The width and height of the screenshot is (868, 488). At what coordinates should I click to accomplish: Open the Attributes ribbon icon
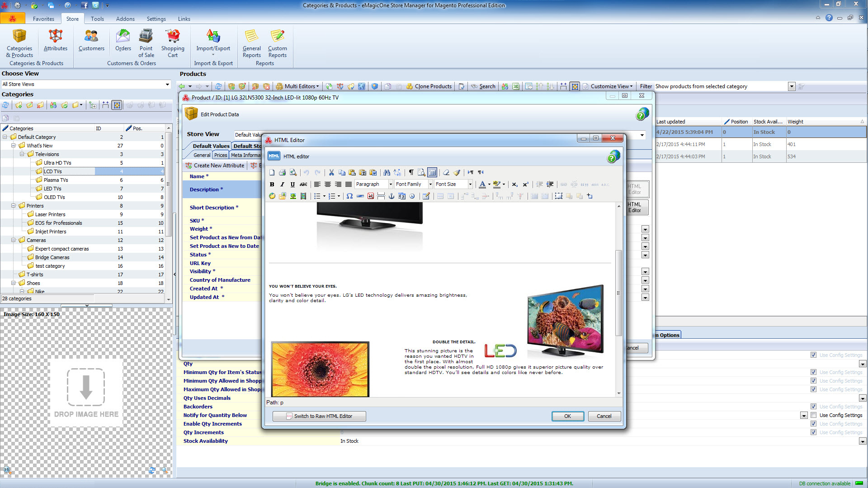tap(55, 40)
